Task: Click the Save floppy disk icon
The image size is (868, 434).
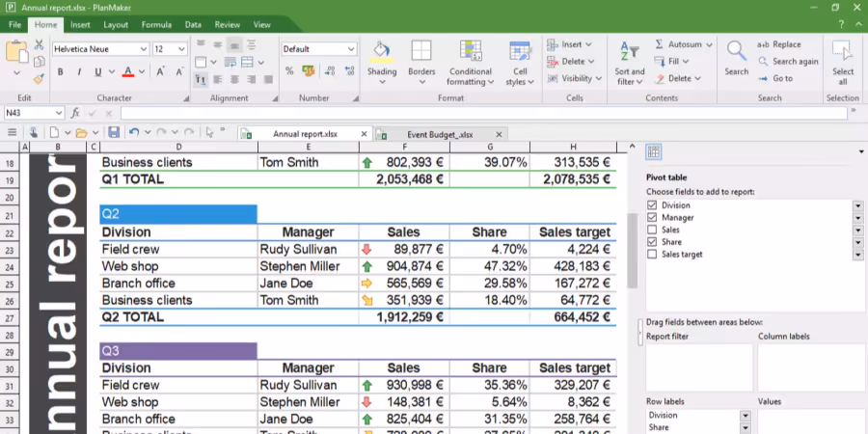Action: click(x=114, y=132)
